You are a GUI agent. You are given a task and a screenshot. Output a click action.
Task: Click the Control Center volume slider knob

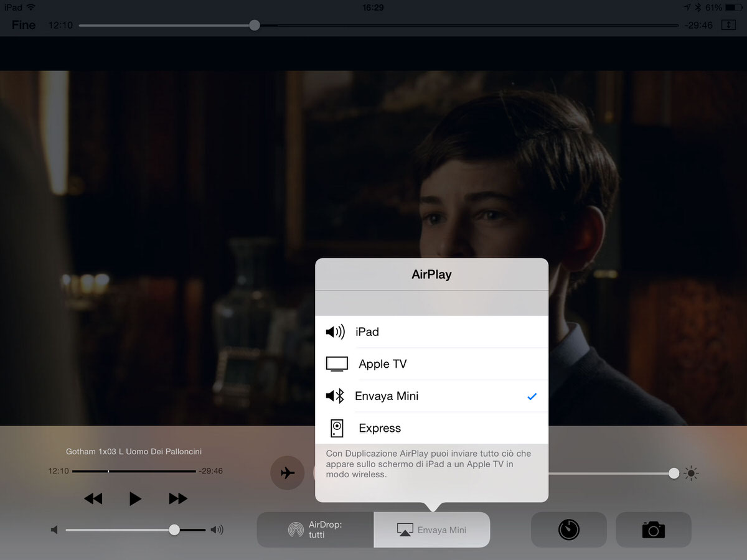click(174, 530)
